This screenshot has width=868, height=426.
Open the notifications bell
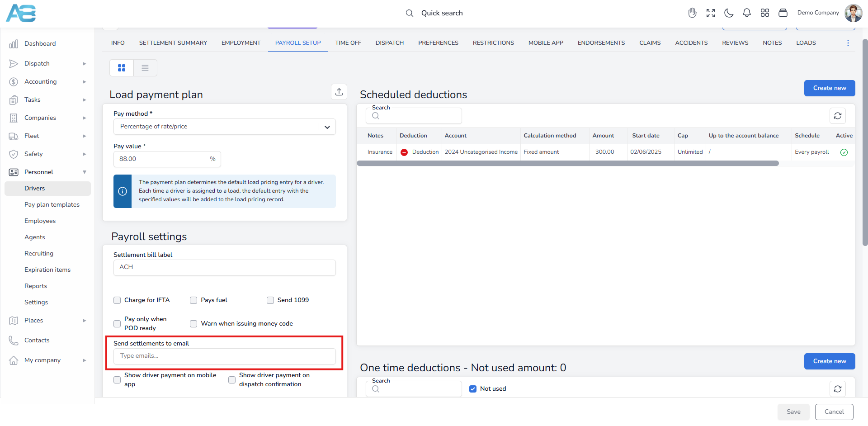click(747, 13)
